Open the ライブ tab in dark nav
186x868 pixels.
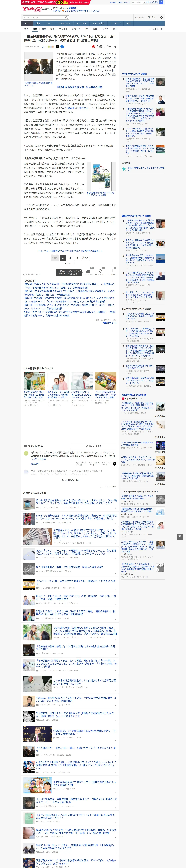pyautogui.click(x=49, y=24)
